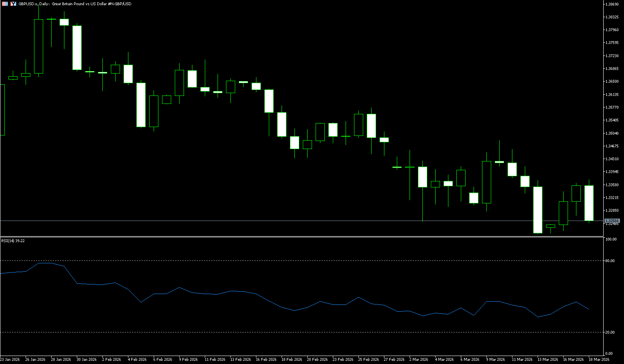Image resolution: width=624 pixels, height=364 pixels.
Task: Click the red-blue grid icon at top-left
Action: point(5,4)
